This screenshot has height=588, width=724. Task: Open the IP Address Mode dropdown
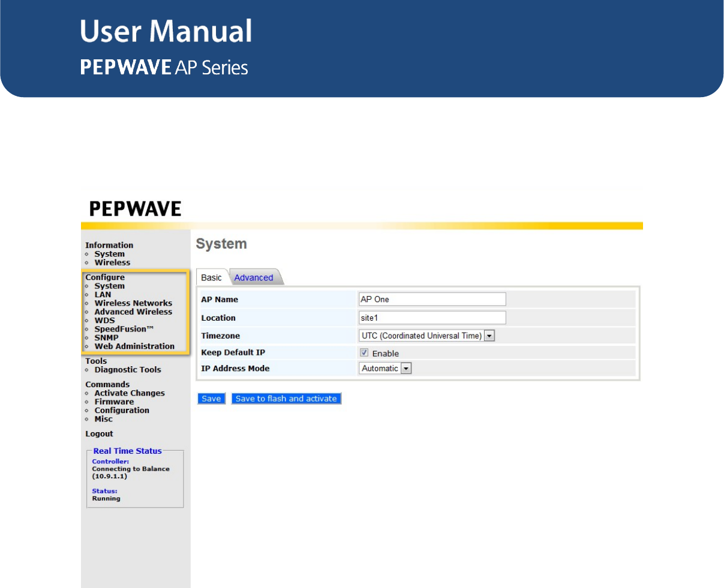pyautogui.click(x=386, y=369)
